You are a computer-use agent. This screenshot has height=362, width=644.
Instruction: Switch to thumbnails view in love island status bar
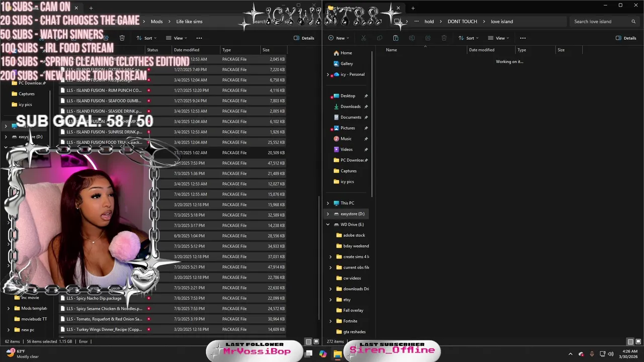(x=638, y=342)
